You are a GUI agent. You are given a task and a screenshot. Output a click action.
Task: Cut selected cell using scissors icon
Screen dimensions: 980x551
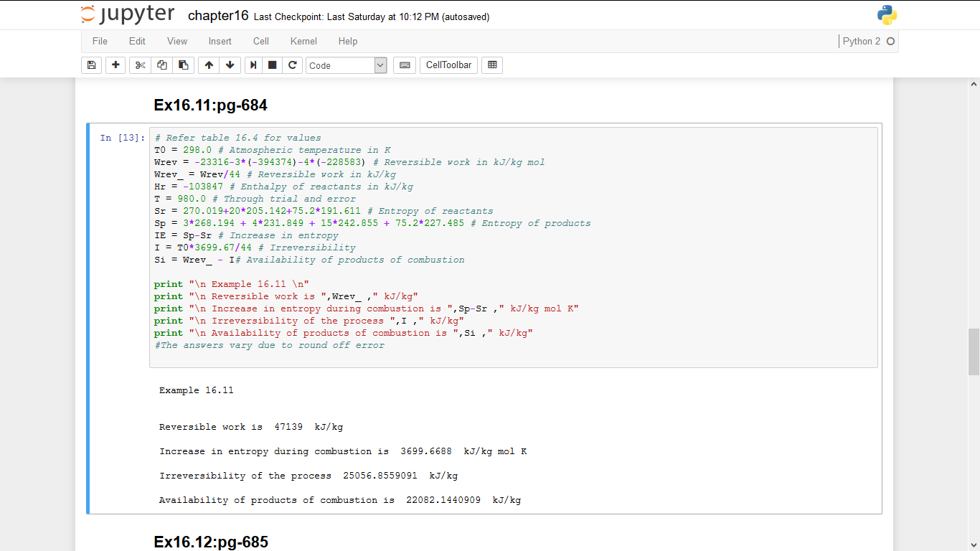coord(140,65)
